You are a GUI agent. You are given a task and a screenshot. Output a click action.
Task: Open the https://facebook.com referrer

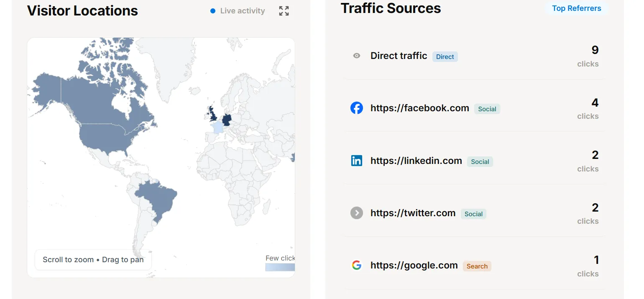click(420, 108)
